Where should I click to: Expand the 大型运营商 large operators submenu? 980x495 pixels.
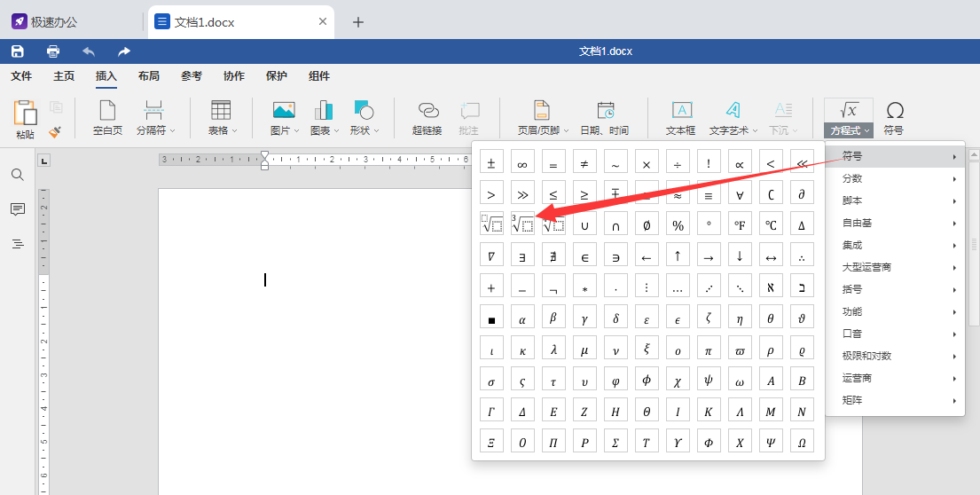[x=895, y=268]
